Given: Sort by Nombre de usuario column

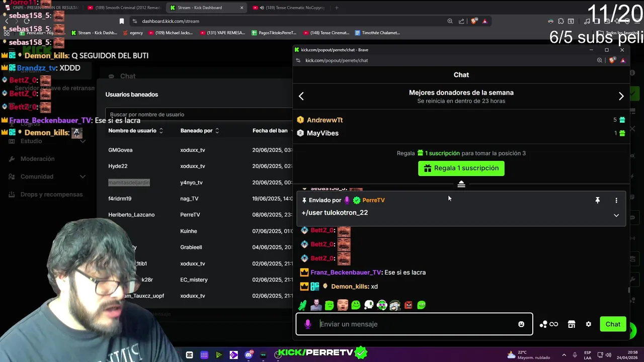Looking at the screenshot, I should [135, 131].
